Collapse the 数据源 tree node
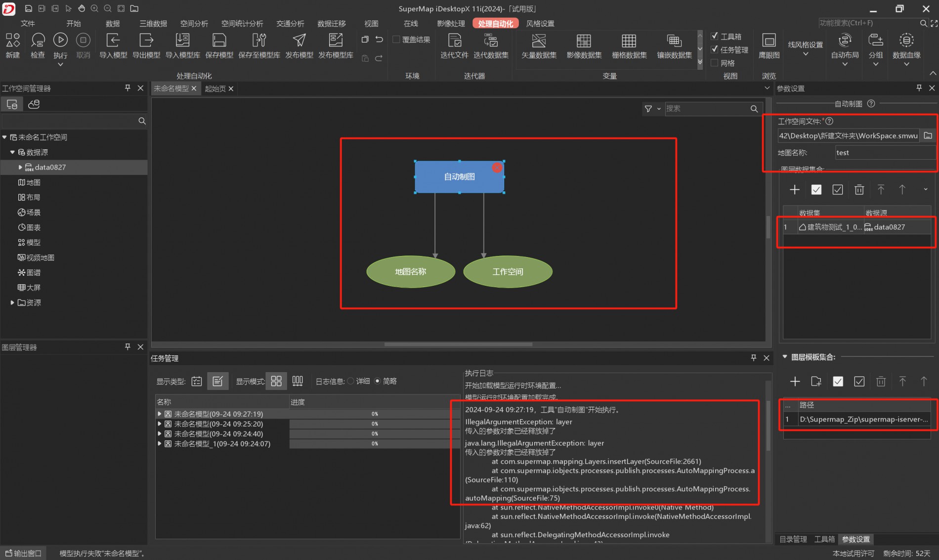 (x=12, y=152)
